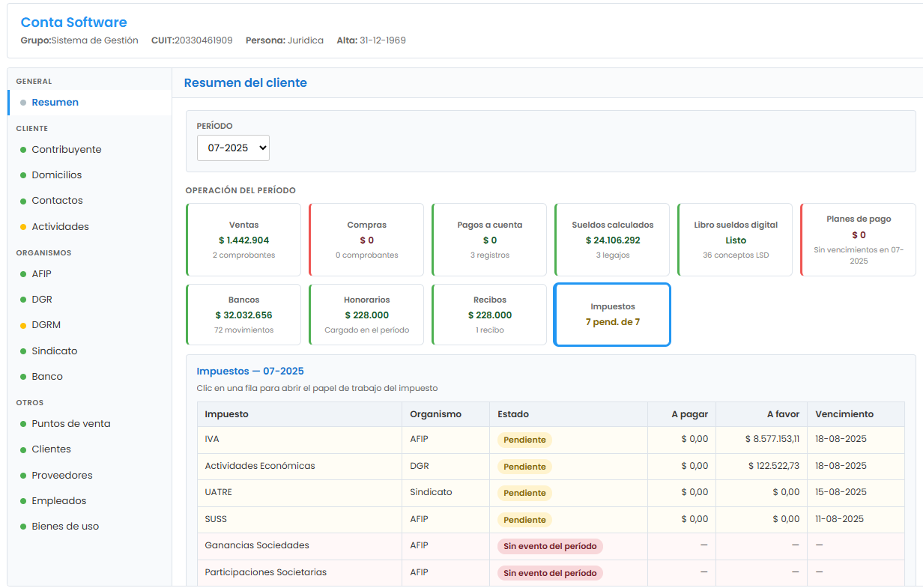Click Pendiente badge in UATRE row
Screen dimensions: 923x588
pyautogui.click(x=524, y=493)
